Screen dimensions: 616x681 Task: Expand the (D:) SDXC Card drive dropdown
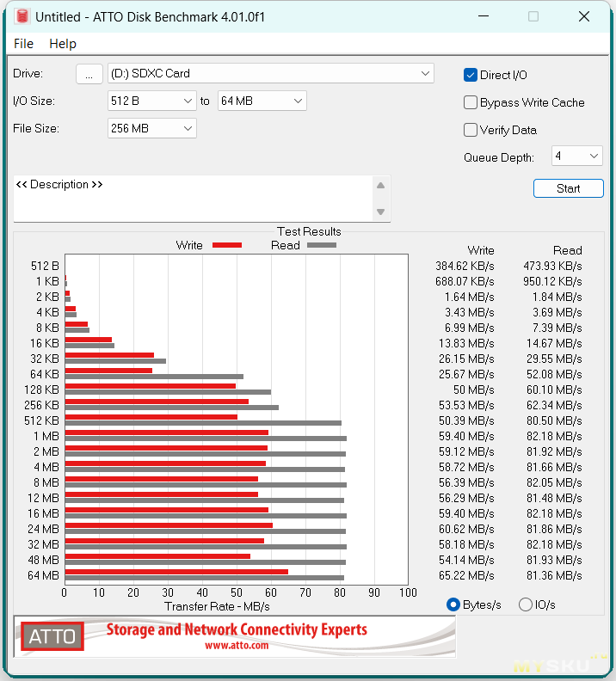[271, 74]
